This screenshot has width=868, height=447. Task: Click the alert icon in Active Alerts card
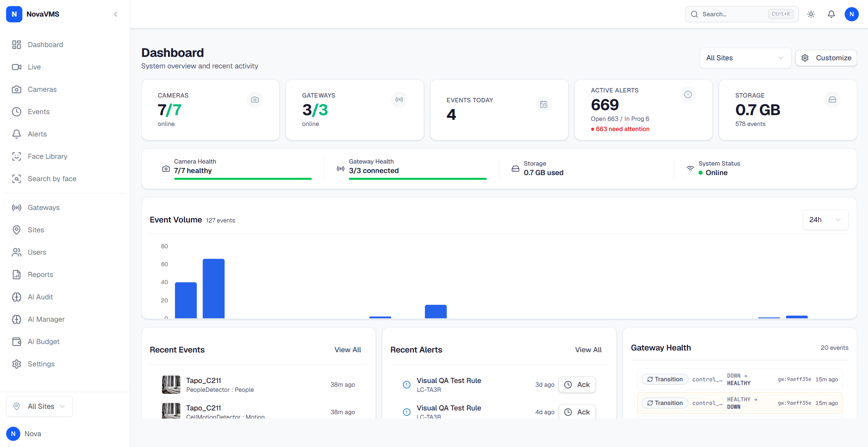coord(688,94)
